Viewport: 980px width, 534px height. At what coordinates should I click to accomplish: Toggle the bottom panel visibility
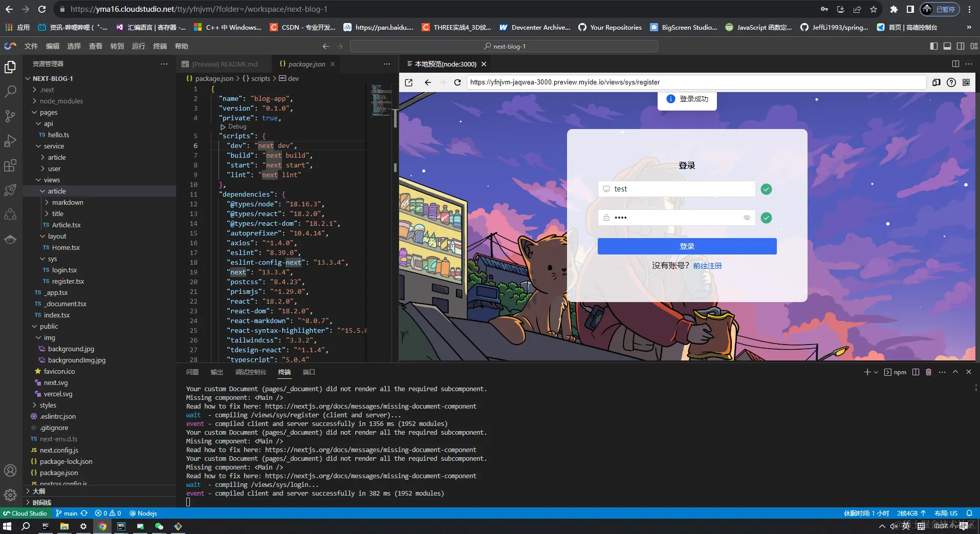pyautogui.click(x=947, y=46)
